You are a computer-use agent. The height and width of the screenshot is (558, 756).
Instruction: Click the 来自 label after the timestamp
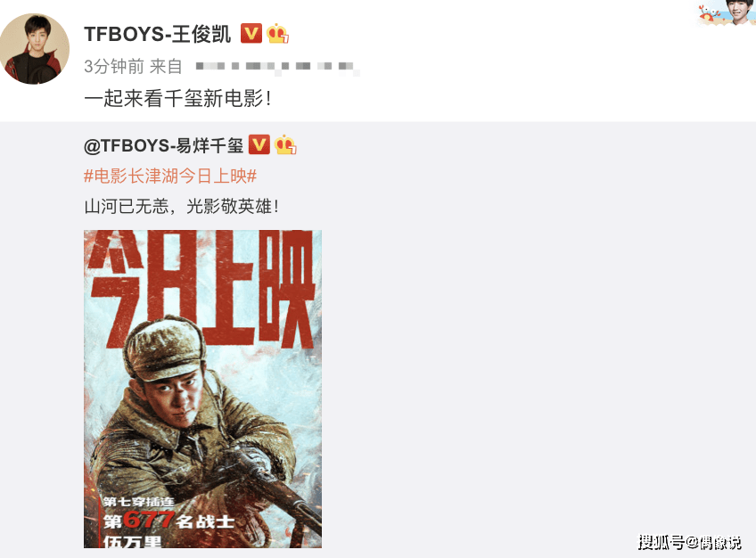pyautogui.click(x=166, y=67)
